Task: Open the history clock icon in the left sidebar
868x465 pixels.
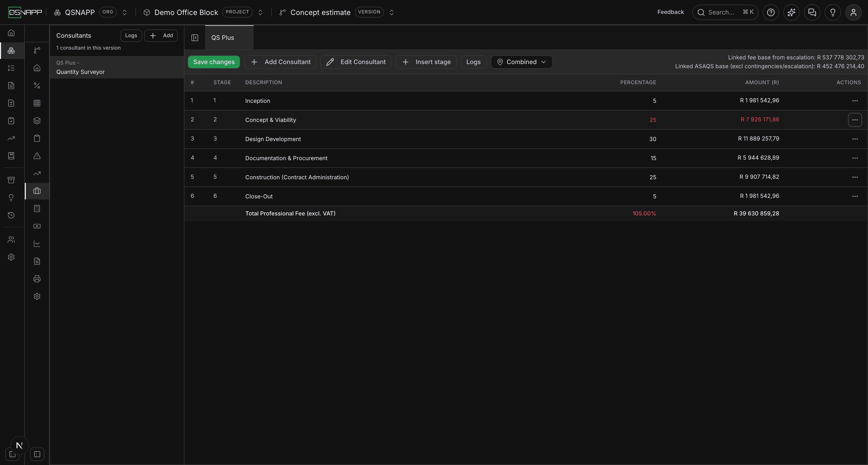Action: (11, 215)
